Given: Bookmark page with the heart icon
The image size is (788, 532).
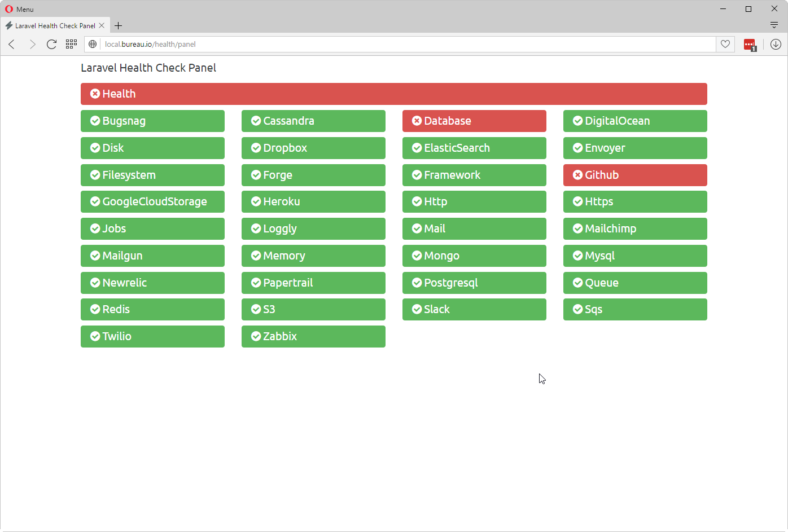Looking at the screenshot, I should coord(725,44).
